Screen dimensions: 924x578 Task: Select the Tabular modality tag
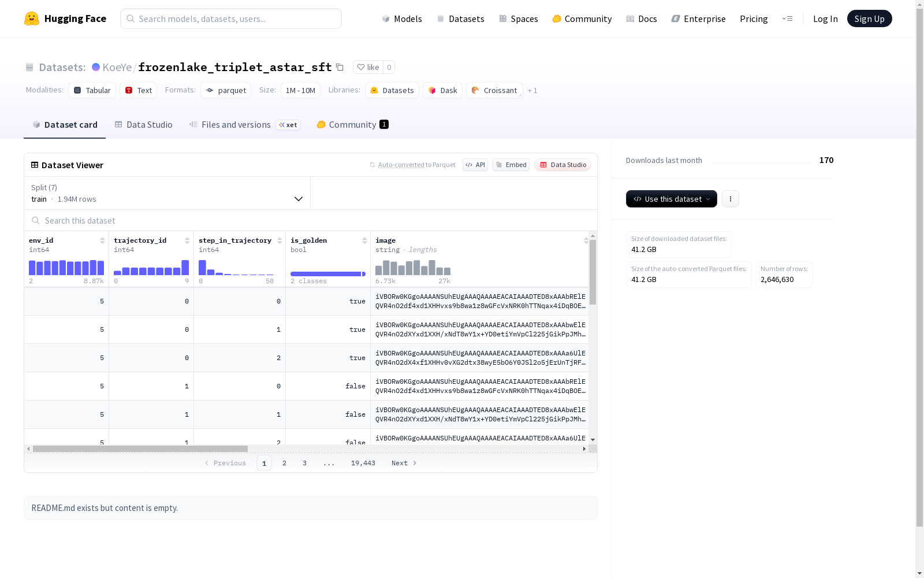click(92, 90)
